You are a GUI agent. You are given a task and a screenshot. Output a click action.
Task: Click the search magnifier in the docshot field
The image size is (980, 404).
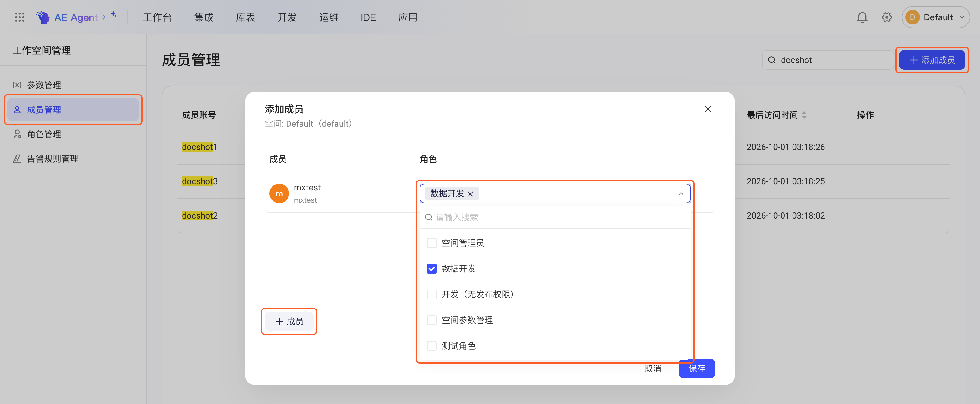(771, 60)
